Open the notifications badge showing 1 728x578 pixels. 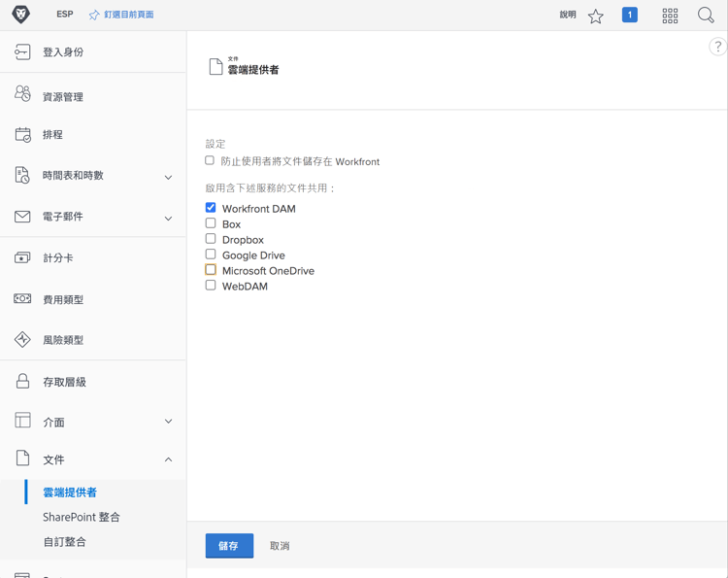629,15
